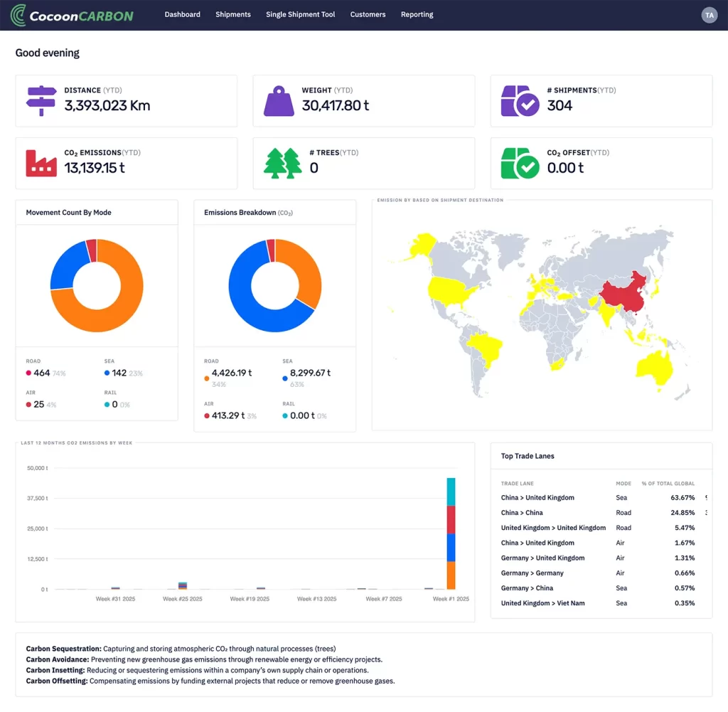The height and width of the screenshot is (712, 728).
Task: Open the TA user avatar menu
Action: (x=709, y=15)
